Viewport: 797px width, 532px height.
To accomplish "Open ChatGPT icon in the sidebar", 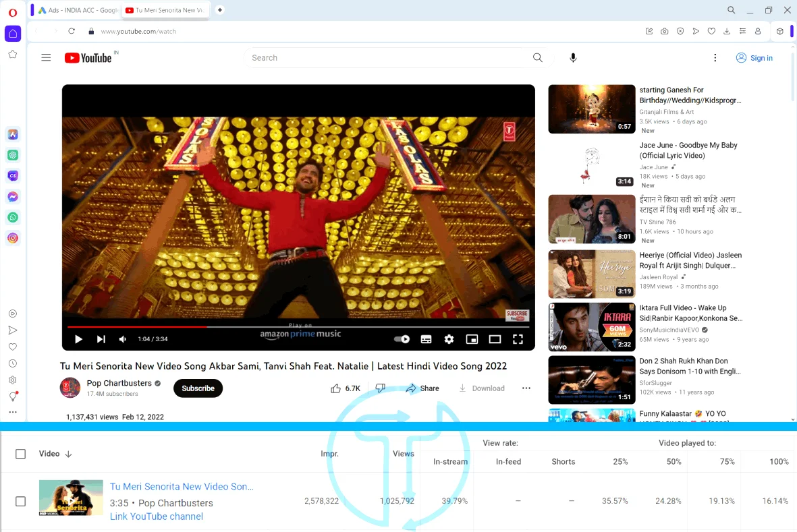I will tap(13, 155).
